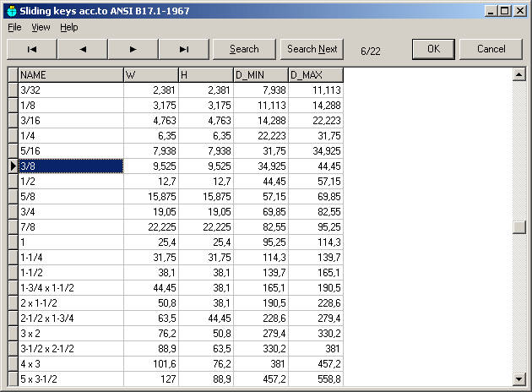This screenshot has width=532, height=392.
Task: Open the File menu
Action: pyautogui.click(x=14, y=27)
